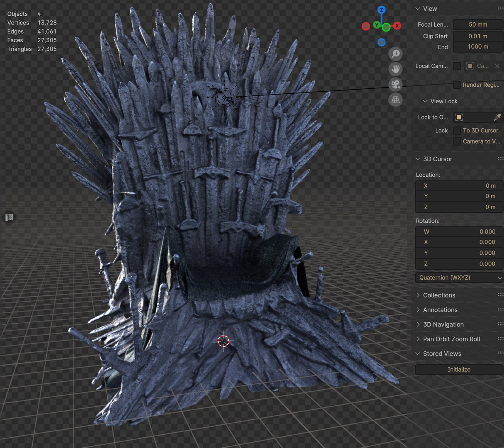This screenshot has width=504, height=448.
Task: Clear the Local Camera field with X
Action: (497, 66)
